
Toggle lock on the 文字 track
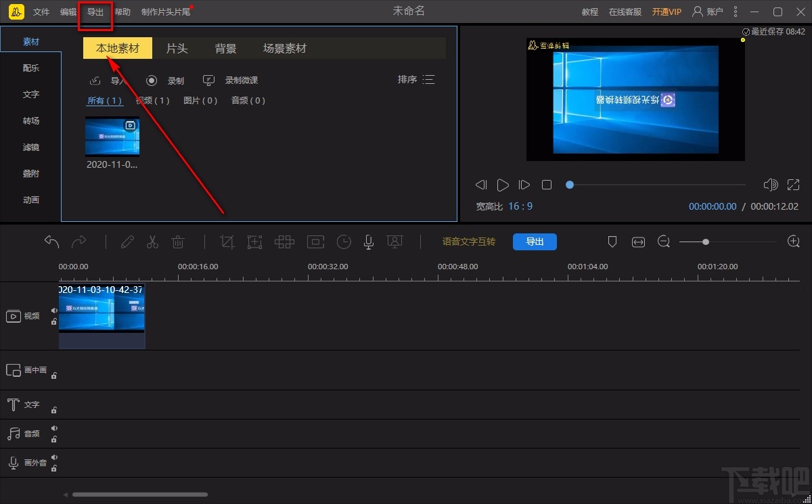(x=54, y=409)
